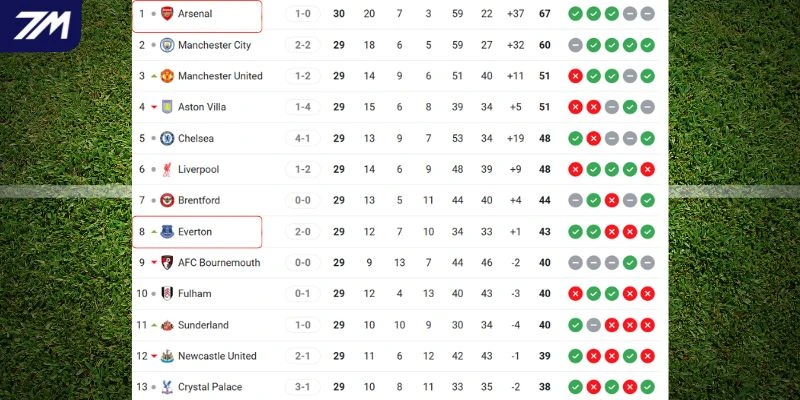800x400 pixels.
Task: Click Arsenal's 1-0 score pill
Action: click(302, 14)
